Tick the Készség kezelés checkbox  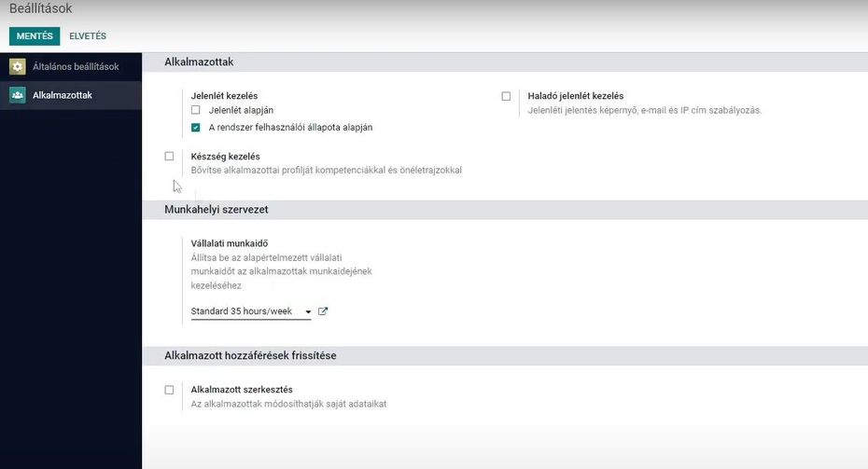169,157
